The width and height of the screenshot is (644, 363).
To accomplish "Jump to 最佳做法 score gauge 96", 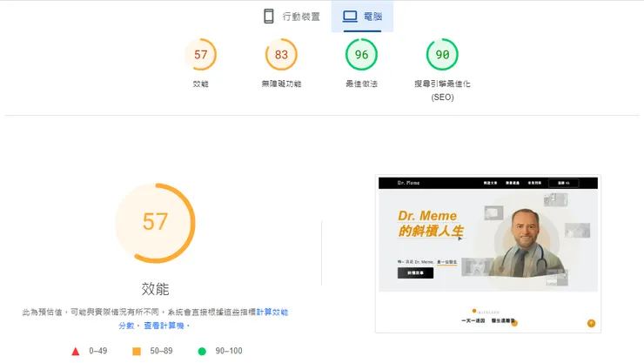I will 361,55.
